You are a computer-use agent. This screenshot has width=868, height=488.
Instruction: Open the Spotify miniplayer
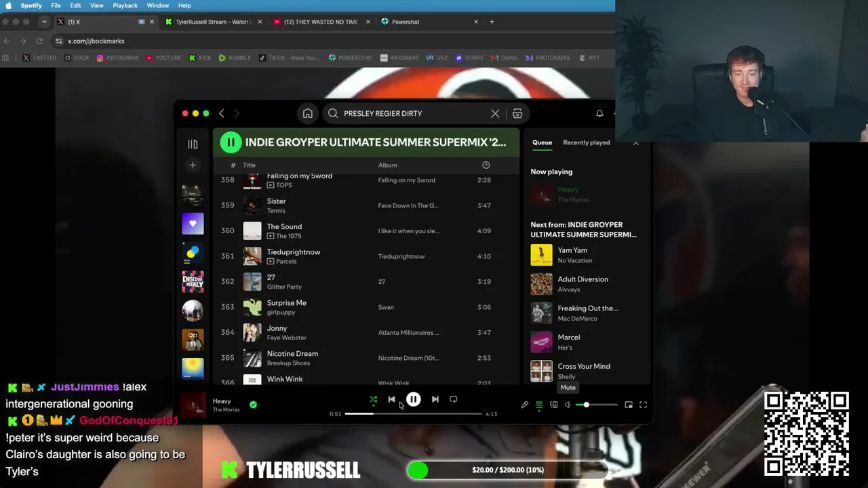(629, 405)
